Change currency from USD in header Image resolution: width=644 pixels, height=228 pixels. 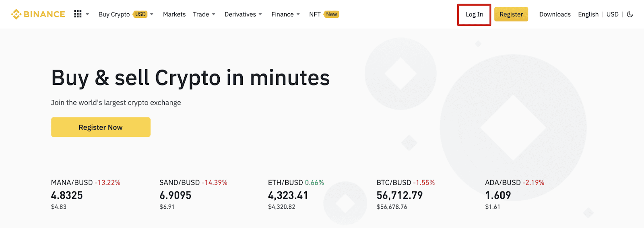coord(613,14)
